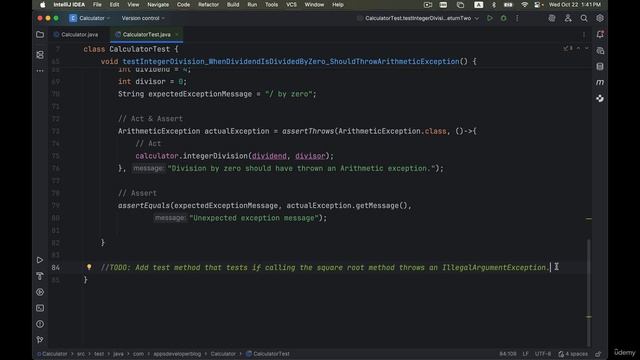Open the Terminal tool window
The width and height of the screenshot is (640, 360).
point(40,308)
